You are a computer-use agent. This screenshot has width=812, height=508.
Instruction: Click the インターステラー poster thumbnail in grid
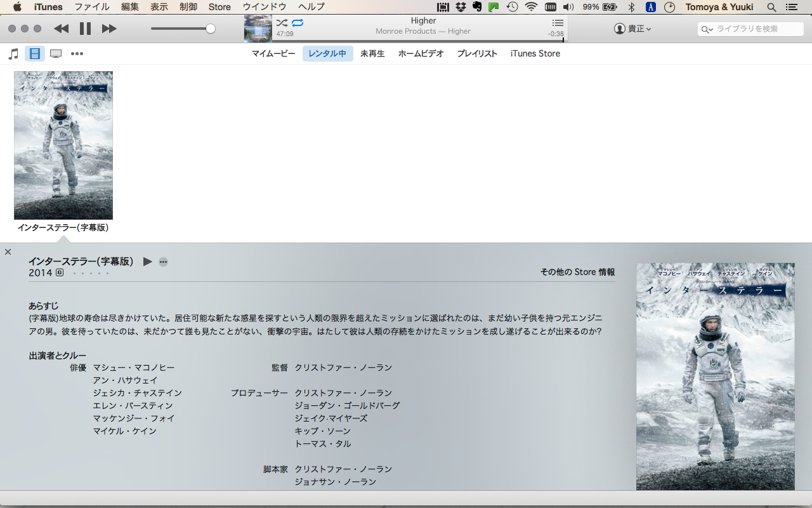(63, 145)
